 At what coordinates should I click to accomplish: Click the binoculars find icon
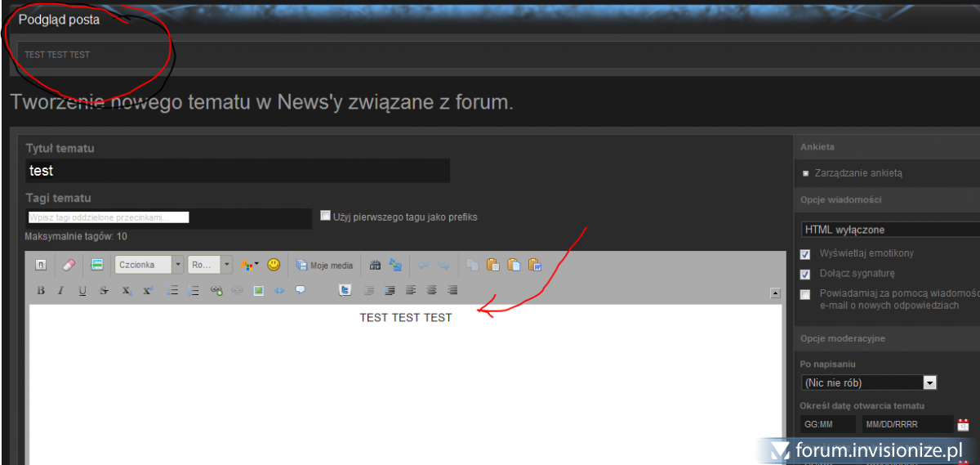pyautogui.click(x=376, y=265)
